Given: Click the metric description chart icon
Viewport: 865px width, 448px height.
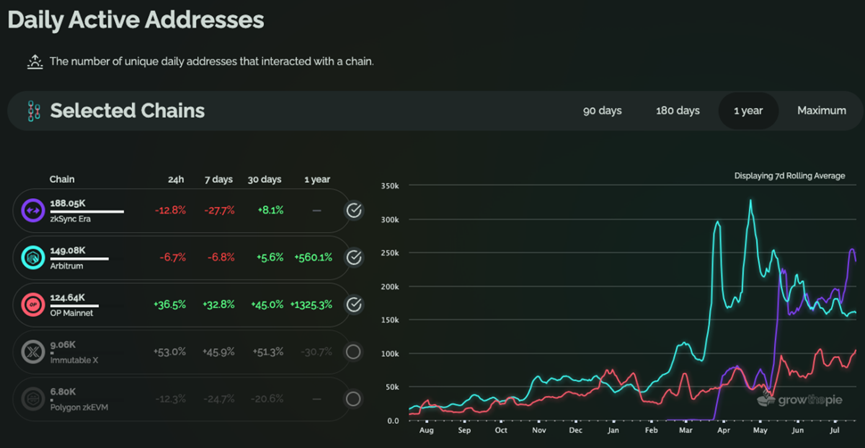Looking at the screenshot, I should (x=35, y=62).
